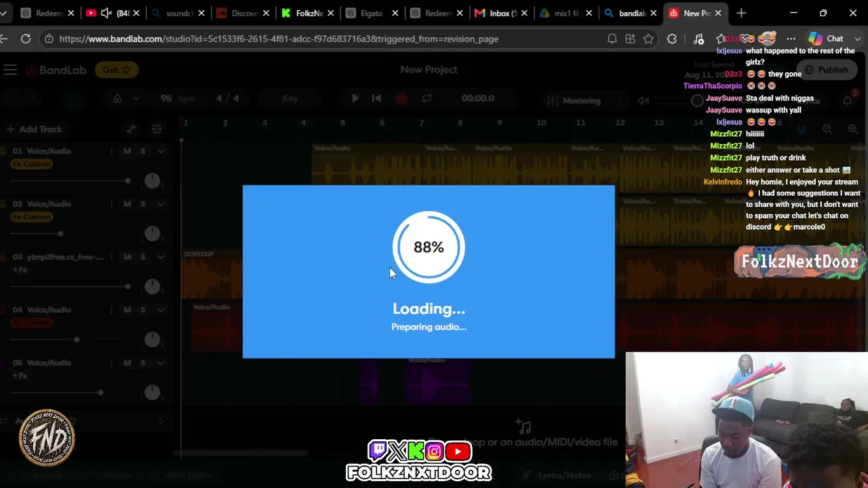
Task: Open options menu for track 03 ytmp3free
Action: point(111,257)
